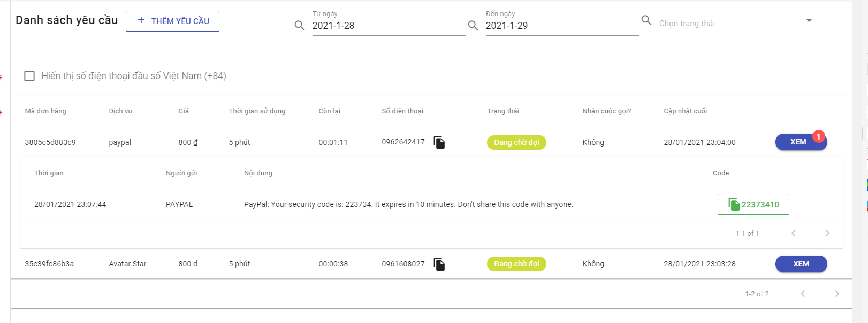Enable Vietnam +84 phone prefix display

tap(30, 76)
